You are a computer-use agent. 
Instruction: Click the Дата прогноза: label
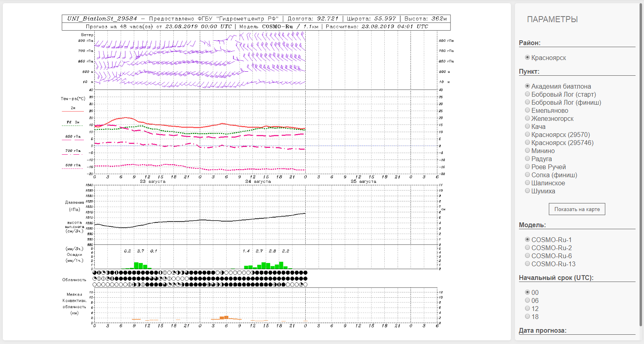coord(542,330)
